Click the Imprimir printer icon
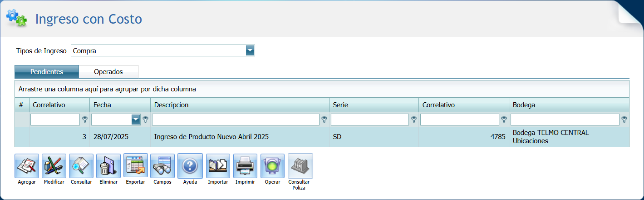Image resolution: width=644 pixels, height=200 pixels. [x=245, y=166]
